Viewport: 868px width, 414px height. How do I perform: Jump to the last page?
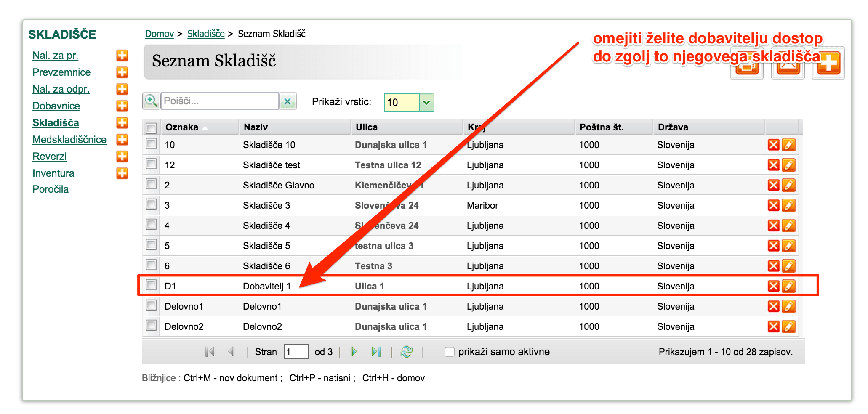pos(376,351)
